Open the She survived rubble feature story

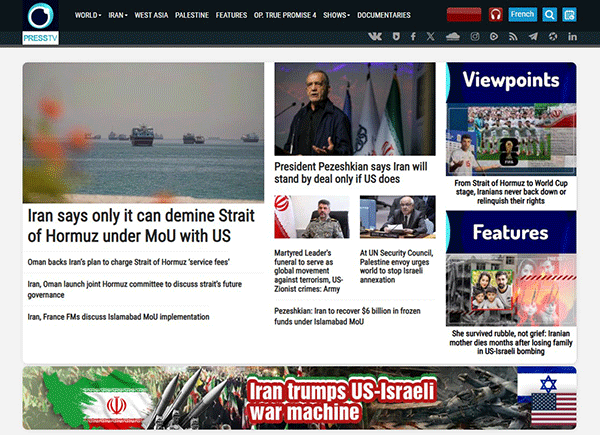coord(511,342)
